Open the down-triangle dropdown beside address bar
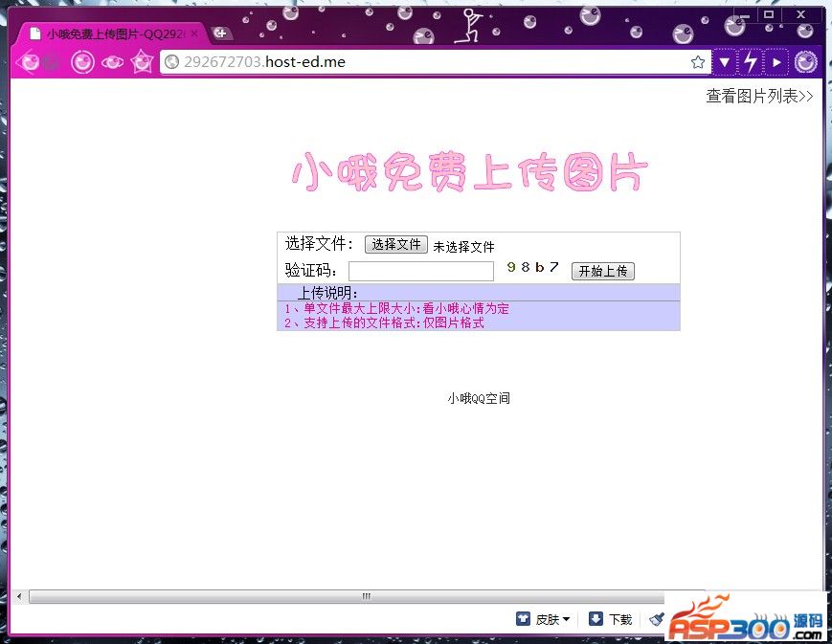Viewport: 832px width, 644px height. tap(725, 62)
